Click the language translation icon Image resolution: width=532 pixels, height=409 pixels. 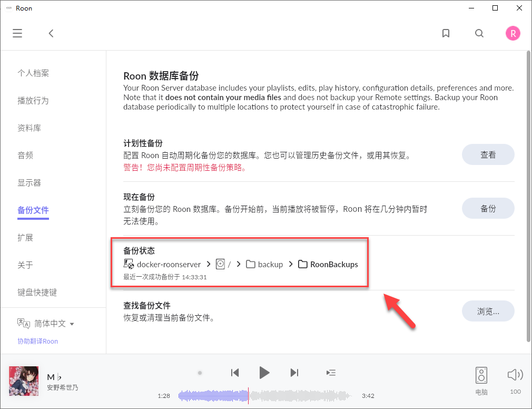tap(24, 324)
